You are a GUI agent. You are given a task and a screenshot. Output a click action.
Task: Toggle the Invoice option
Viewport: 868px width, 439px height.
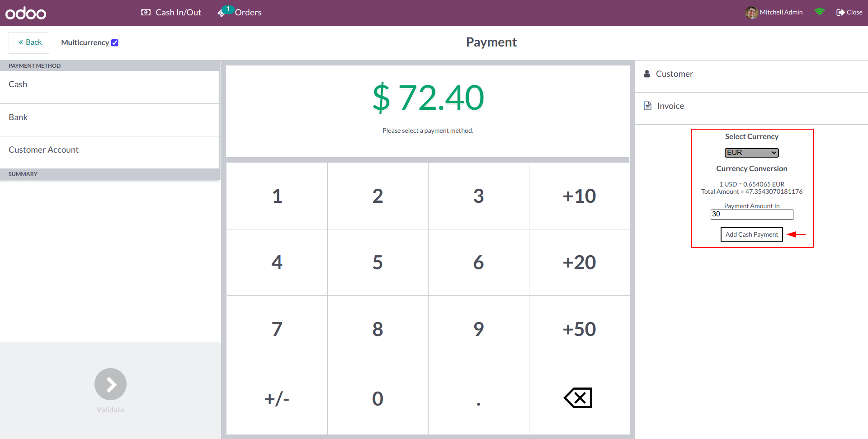click(x=670, y=106)
